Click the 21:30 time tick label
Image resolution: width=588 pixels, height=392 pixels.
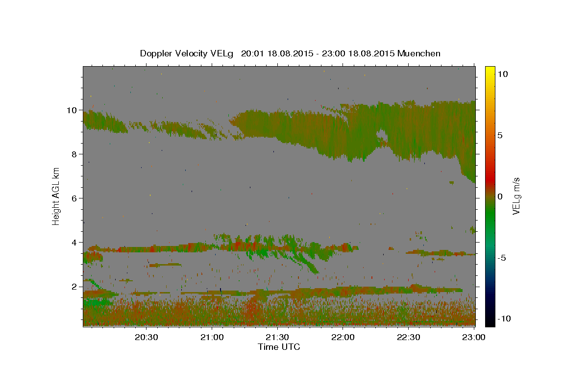277,337
